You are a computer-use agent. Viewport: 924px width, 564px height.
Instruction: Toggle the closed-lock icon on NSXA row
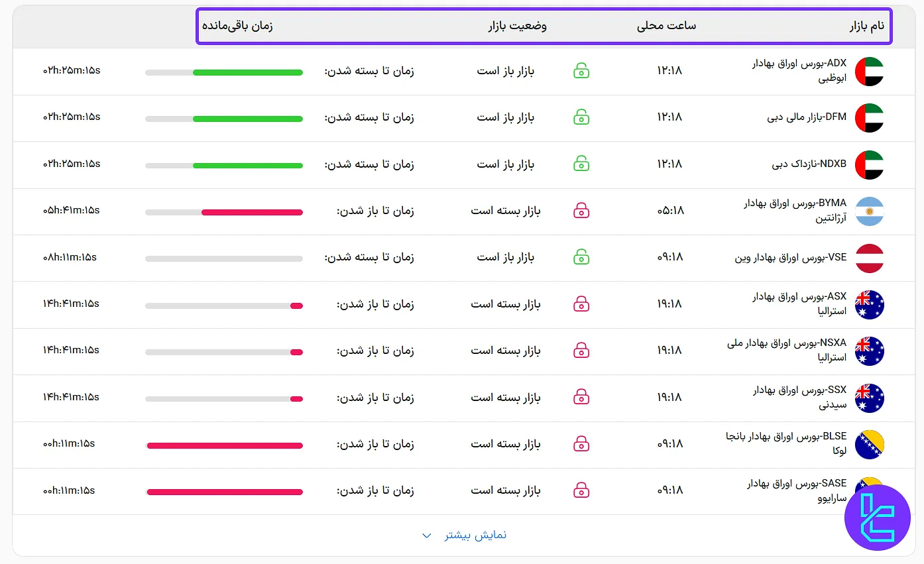(x=581, y=351)
